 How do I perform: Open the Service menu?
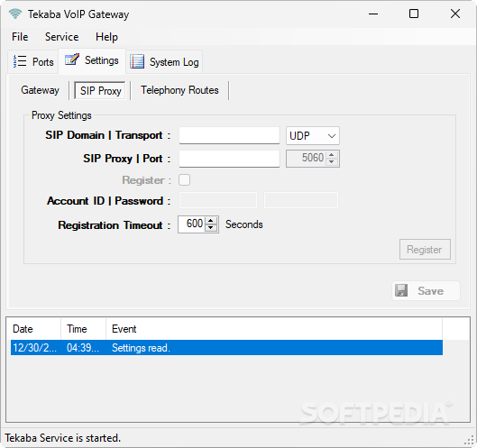point(61,37)
